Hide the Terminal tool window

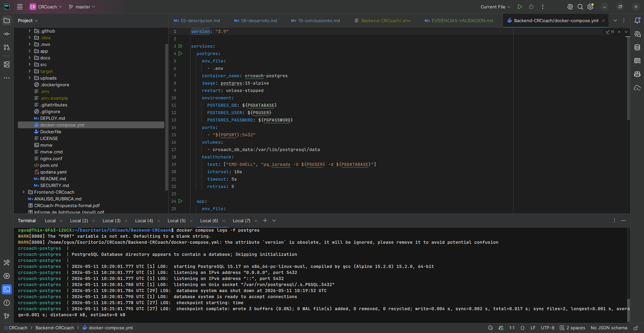pos(623,221)
